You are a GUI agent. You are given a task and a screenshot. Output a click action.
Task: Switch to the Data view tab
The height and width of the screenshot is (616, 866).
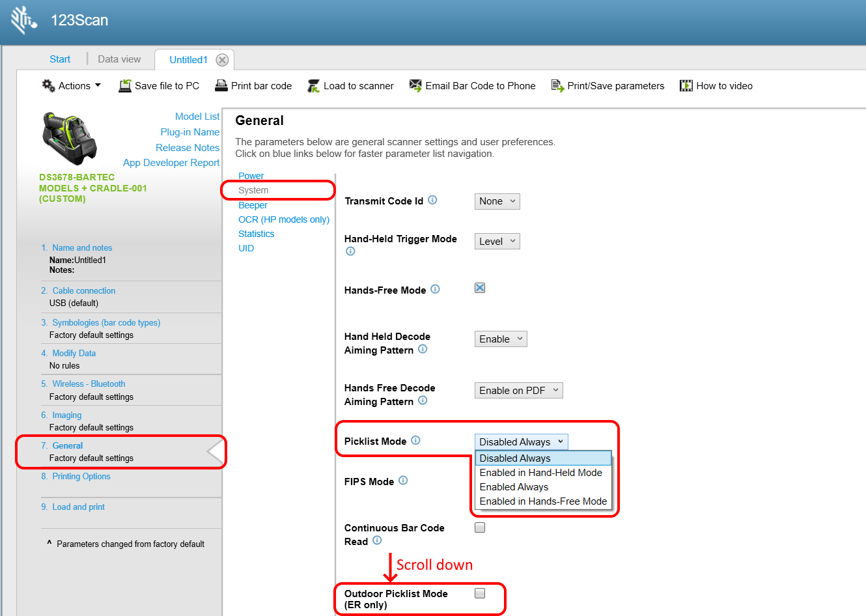tap(119, 59)
